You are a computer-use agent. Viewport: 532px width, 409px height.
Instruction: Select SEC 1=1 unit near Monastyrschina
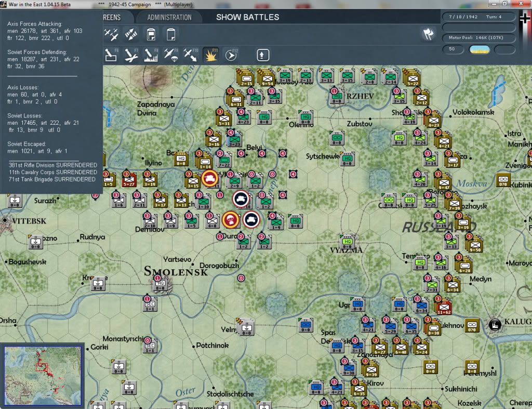coord(150,346)
